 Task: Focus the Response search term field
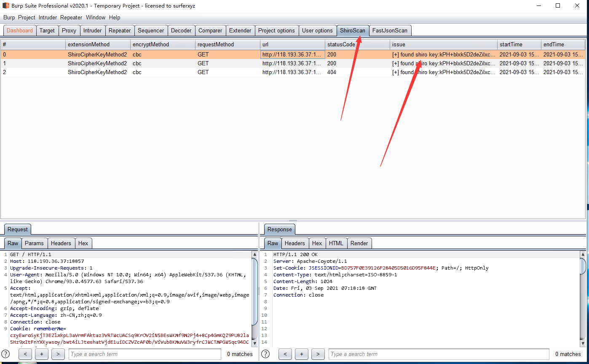(439, 354)
